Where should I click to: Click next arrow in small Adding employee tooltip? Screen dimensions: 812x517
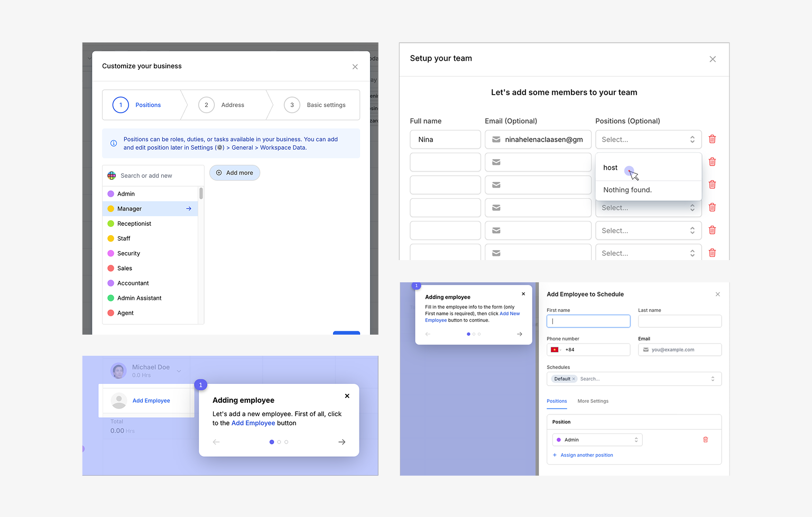point(520,334)
